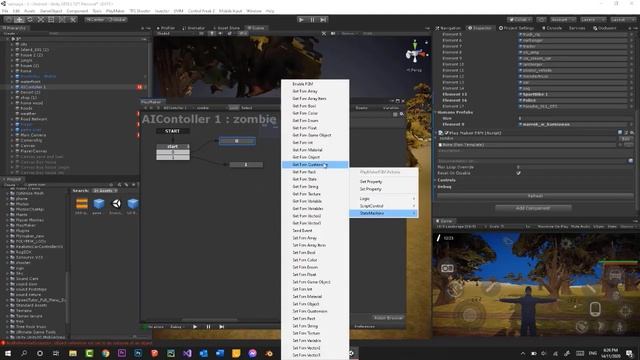Open Visual Studio from the taskbar

tap(187, 353)
